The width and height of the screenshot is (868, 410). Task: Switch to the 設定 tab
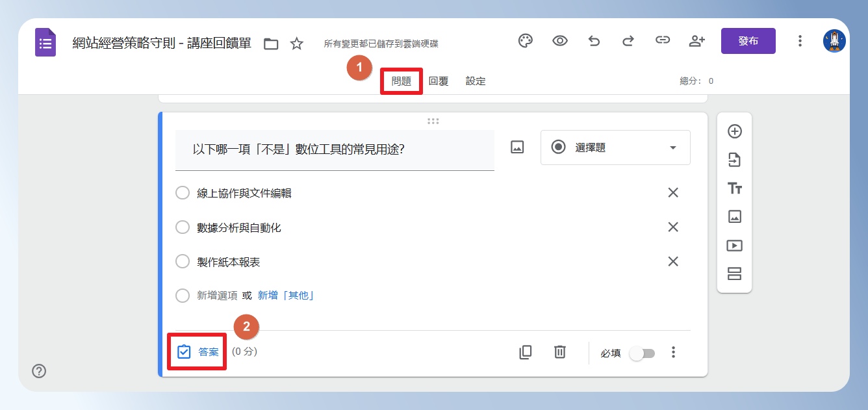[476, 81]
